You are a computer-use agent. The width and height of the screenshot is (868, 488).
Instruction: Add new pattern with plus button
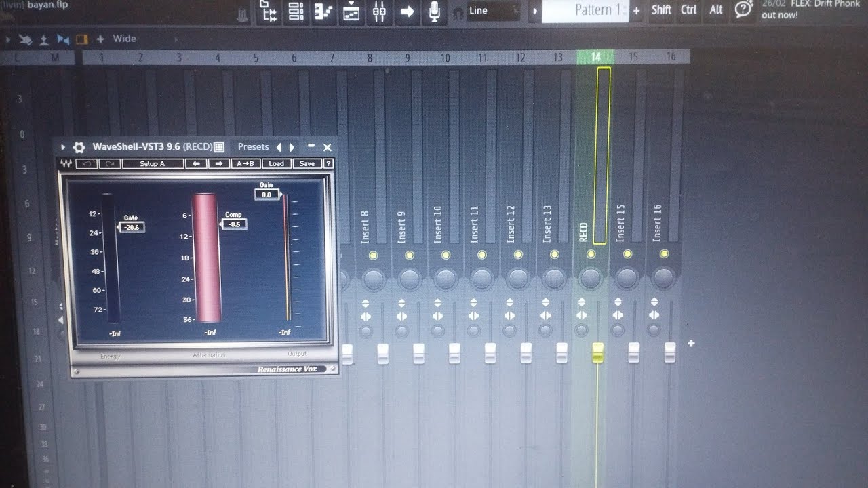pos(636,10)
